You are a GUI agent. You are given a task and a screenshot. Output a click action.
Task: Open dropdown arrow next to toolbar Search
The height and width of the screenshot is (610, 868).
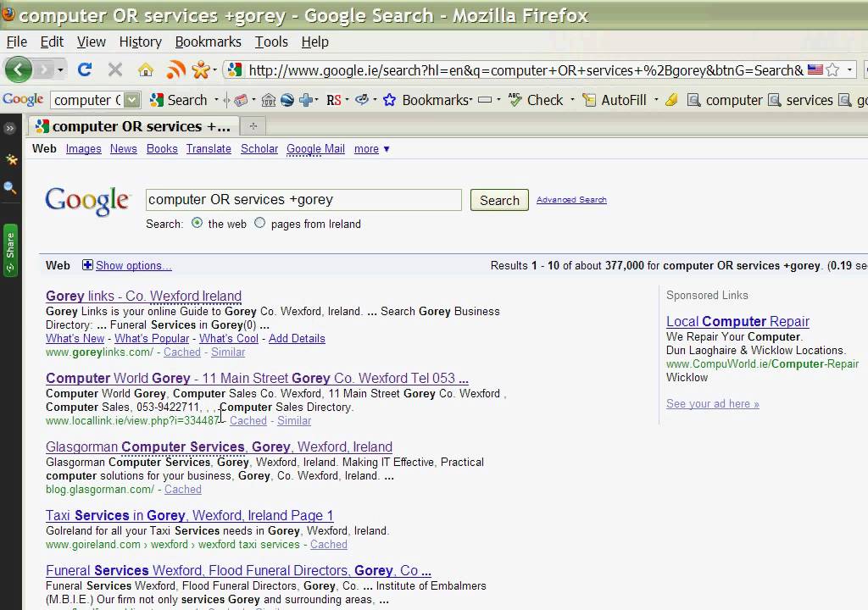216,100
